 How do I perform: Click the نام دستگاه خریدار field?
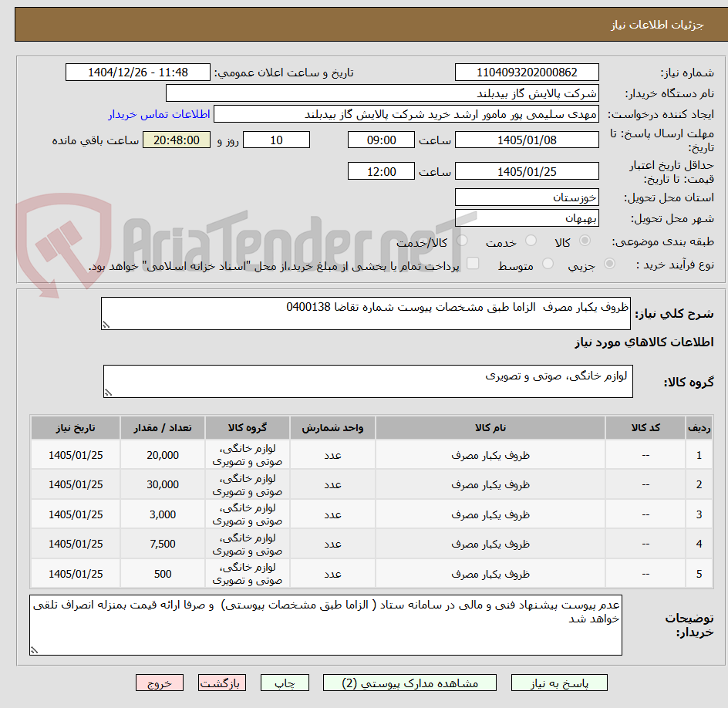tap(382, 93)
